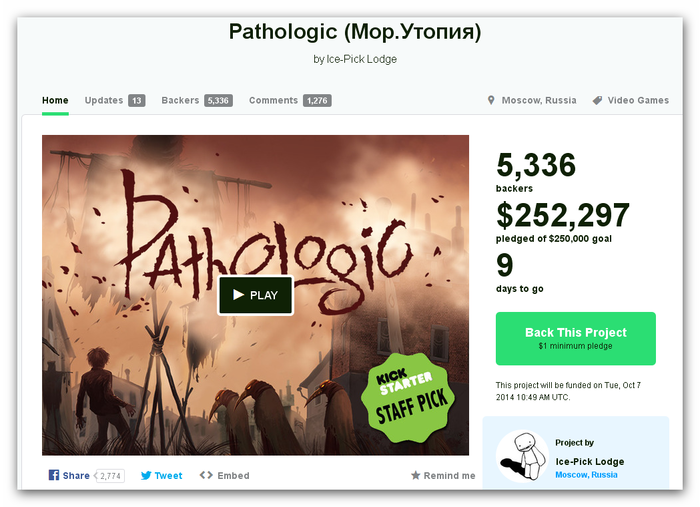This screenshot has width=700, height=507.
Task: Open the Backers tab
Action: pyautogui.click(x=197, y=100)
